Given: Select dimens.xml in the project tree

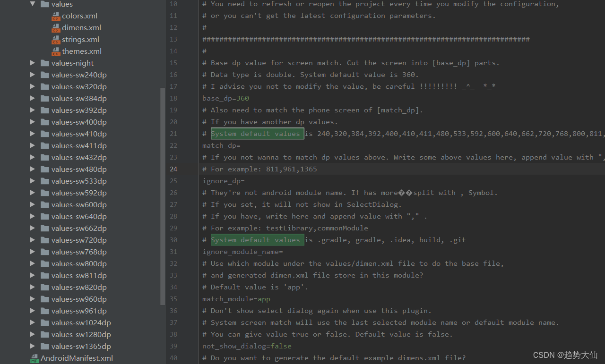Looking at the screenshot, I should coord(81,28).
